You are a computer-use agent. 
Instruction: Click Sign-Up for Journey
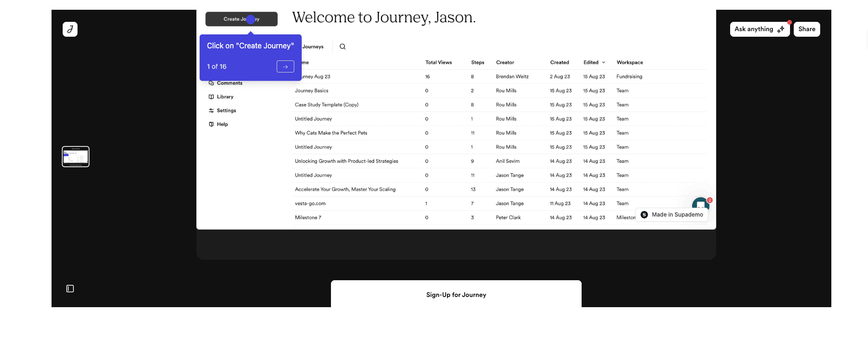(456, 295)
